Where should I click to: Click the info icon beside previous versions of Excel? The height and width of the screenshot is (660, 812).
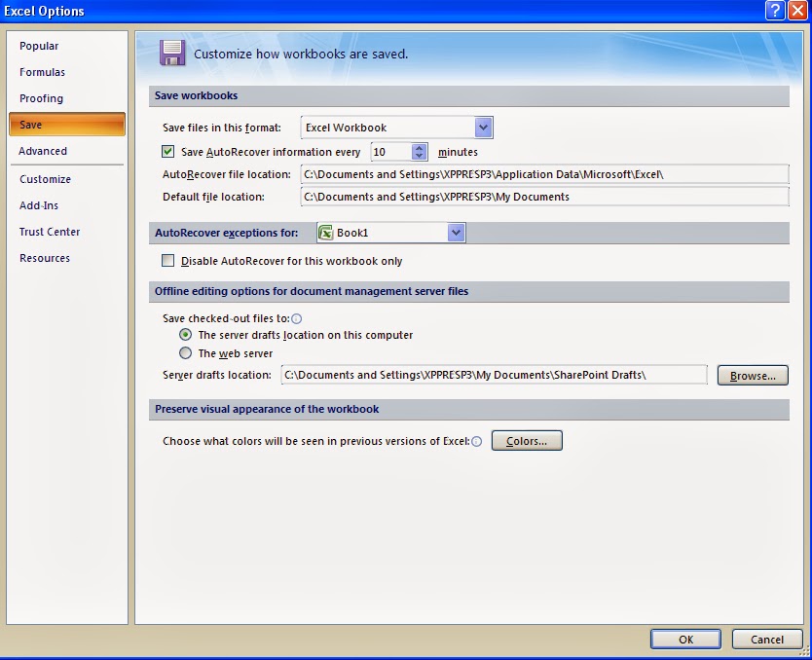(476, 442)
